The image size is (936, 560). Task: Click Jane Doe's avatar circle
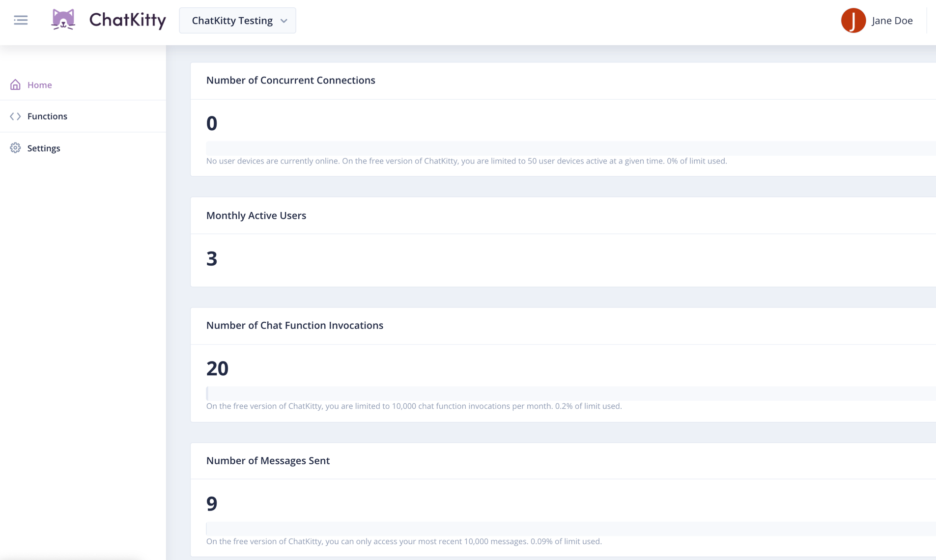point(853,21)
